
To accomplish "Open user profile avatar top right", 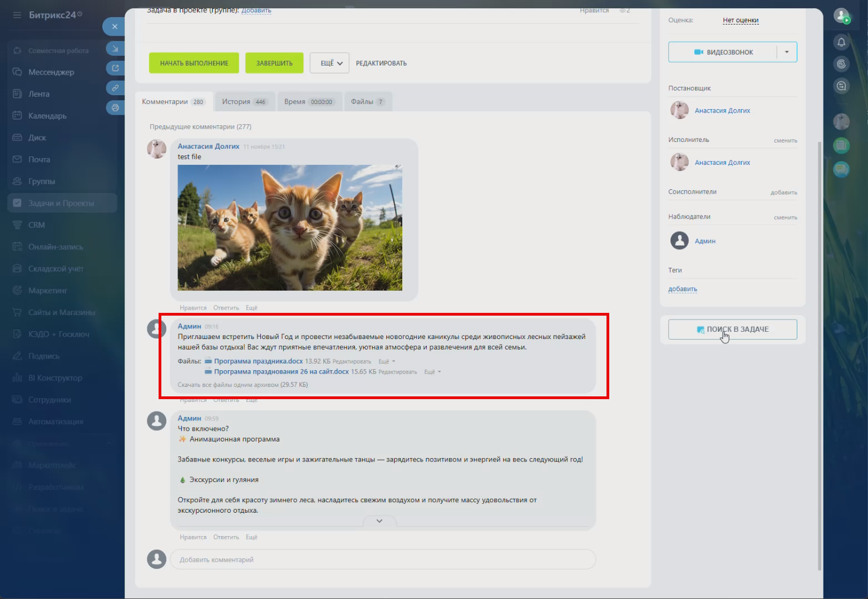I will click(841, 16).
